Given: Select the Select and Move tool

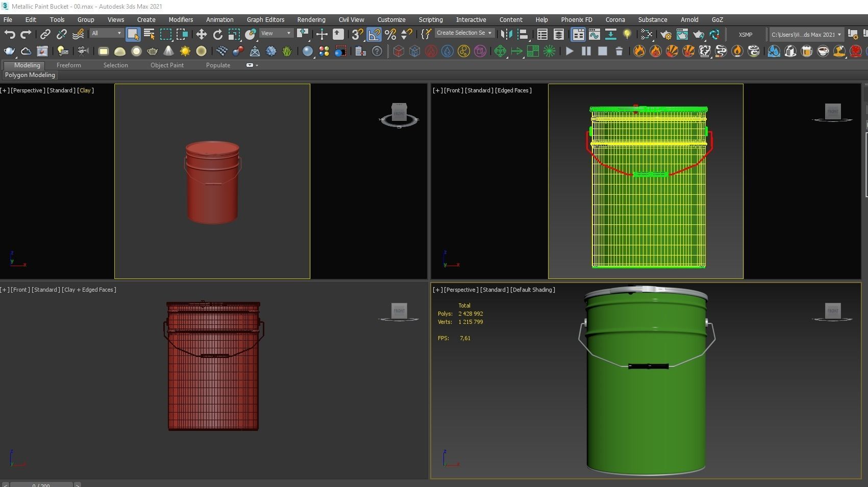Looking at the screenshot, I should 201,34.
